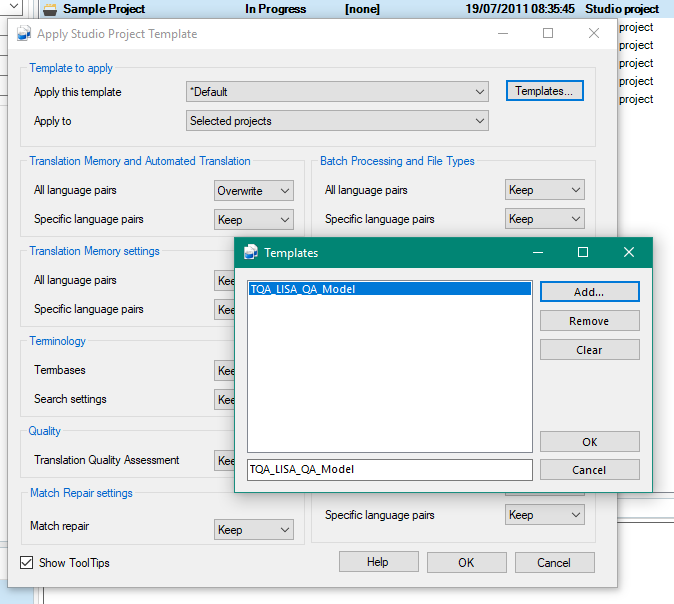Click the Remove button in Templates

point(589,321)
